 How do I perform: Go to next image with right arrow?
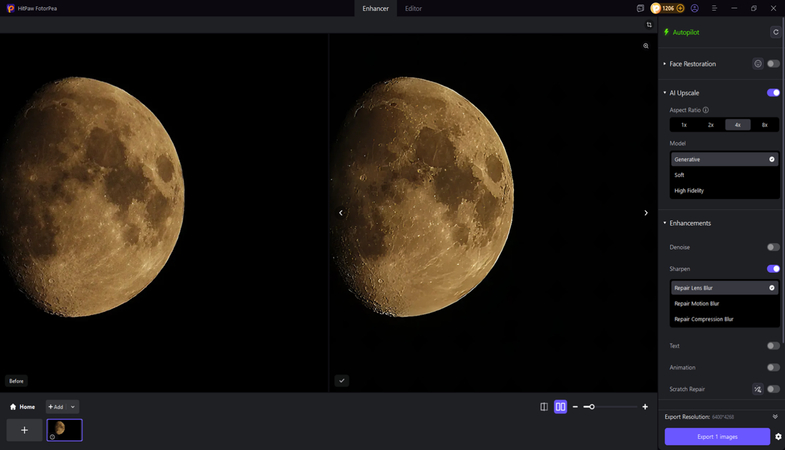(x=646, y=212)
